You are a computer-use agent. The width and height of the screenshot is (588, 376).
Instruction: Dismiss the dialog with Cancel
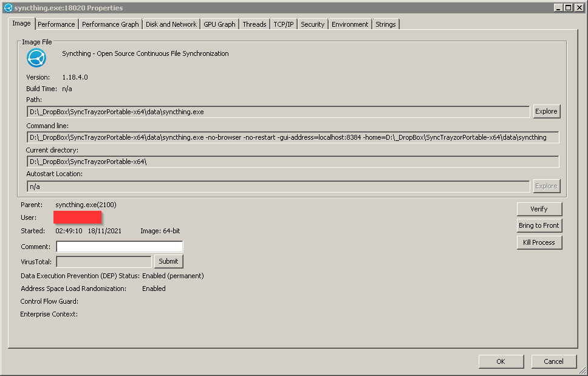(553, 361)
